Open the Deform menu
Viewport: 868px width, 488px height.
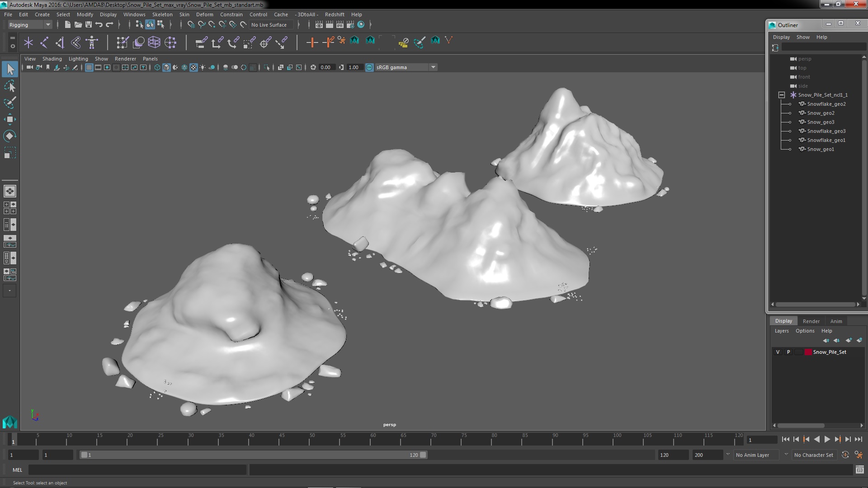coord(204,14)
